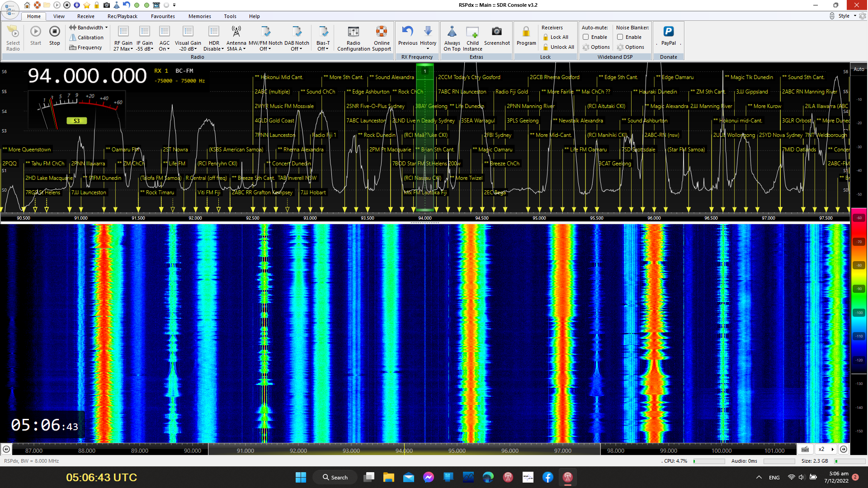Screen dimensions: 868x488
Task: Switch to the Favourites ribbon tab
Action: tap(163, 16)
